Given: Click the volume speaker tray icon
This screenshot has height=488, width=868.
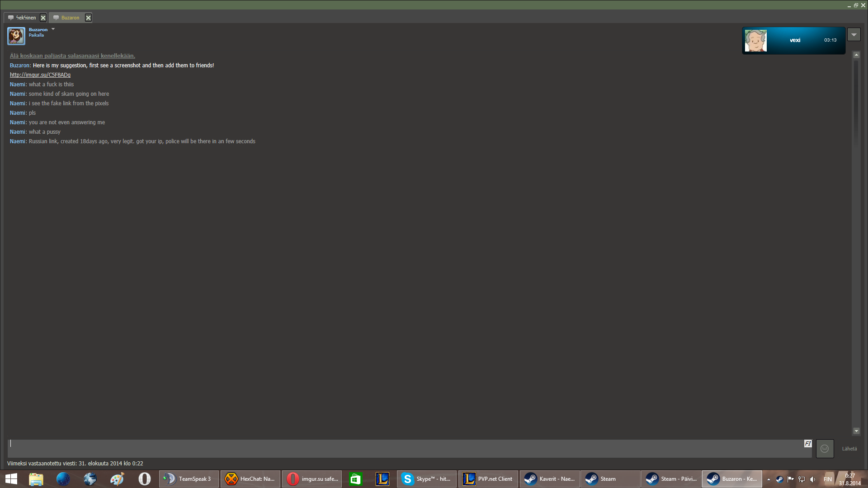Looking at the screenshot, I should [812, 479].
